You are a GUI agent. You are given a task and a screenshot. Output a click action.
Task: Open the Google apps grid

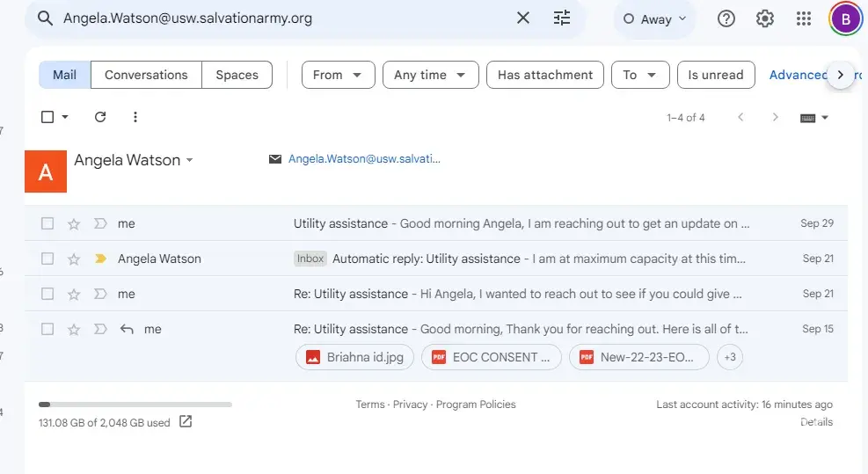tap(803, 18)
